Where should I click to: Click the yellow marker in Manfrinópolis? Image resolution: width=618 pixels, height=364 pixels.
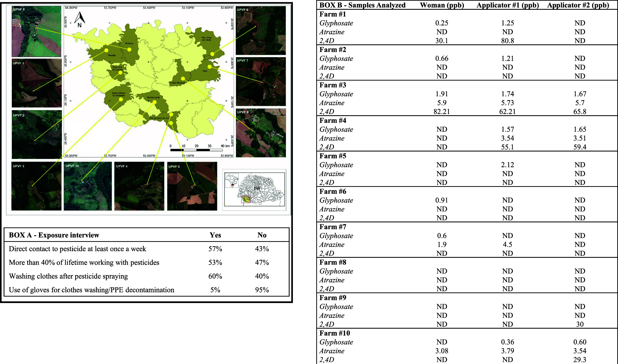[154, 102]
